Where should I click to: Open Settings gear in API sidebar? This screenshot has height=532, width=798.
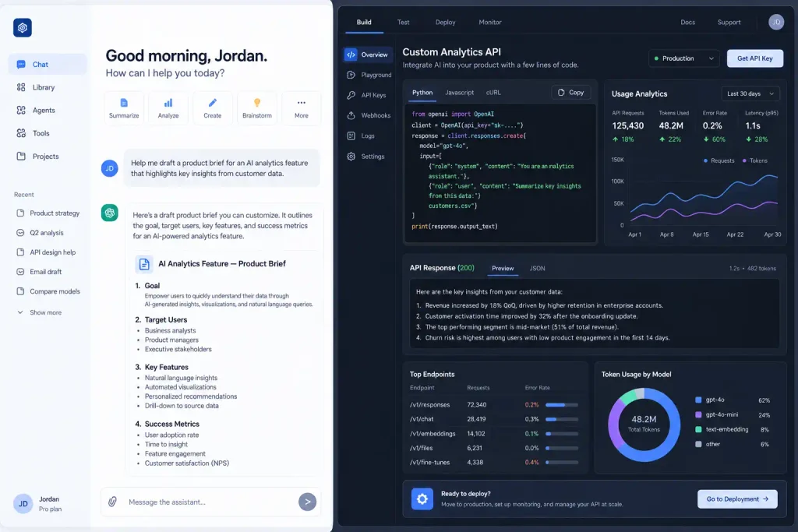(351, 157)
